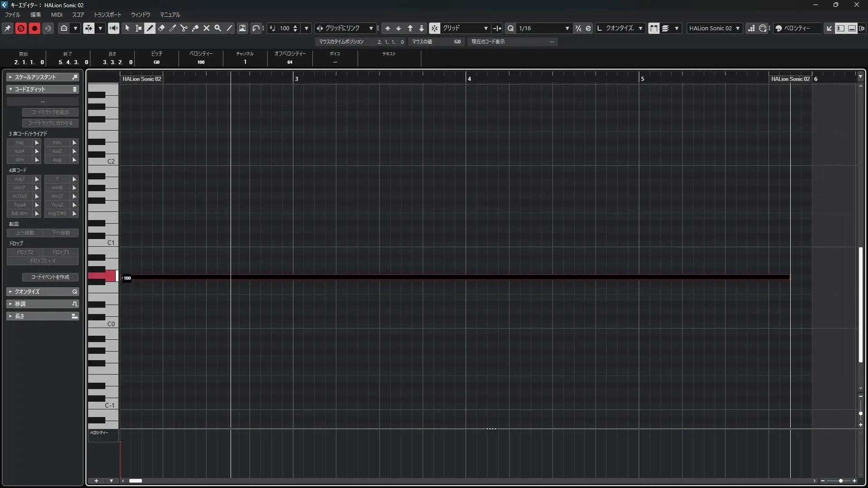Select the Erase tool in toolbar
This screenshot has height=488, width=868.
161,28
